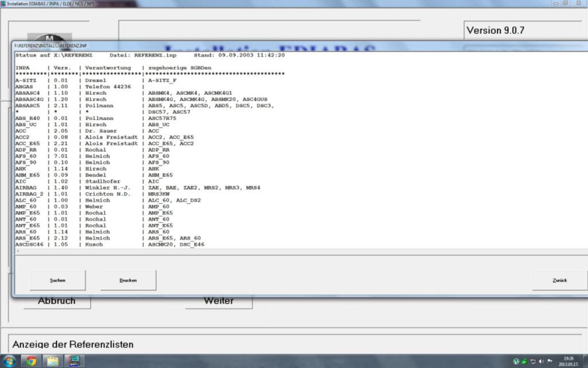Click 'Rochal' in the ANT_E65 row
This screenshot has height=368, width=588.
96,225
